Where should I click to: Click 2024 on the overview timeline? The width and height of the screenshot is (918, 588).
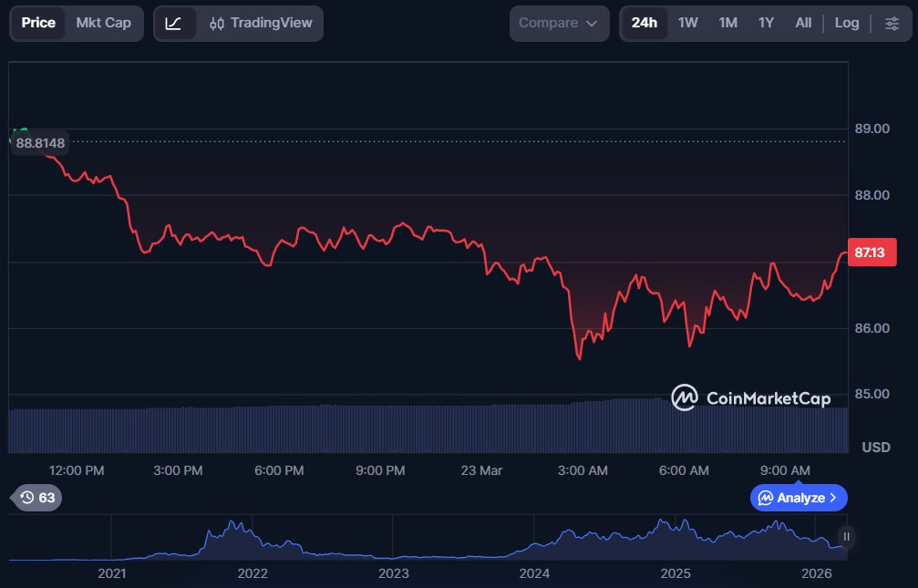[x=534, y=573]
